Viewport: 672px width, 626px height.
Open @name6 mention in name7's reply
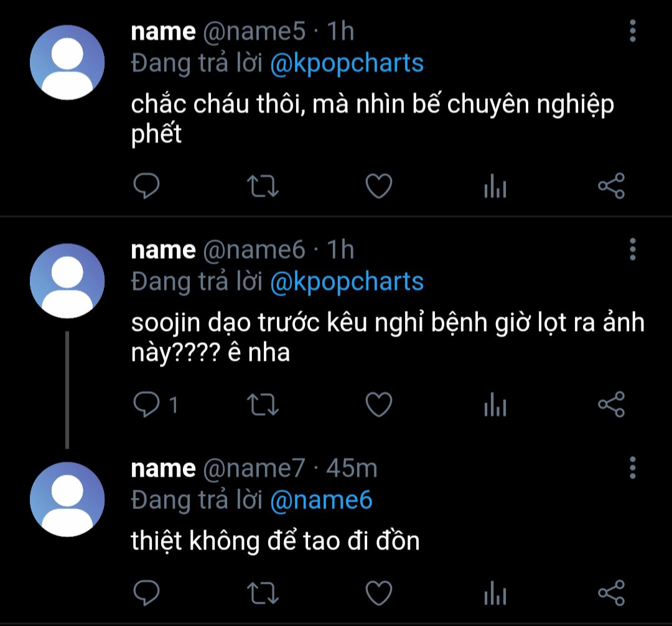click(321, 500)
